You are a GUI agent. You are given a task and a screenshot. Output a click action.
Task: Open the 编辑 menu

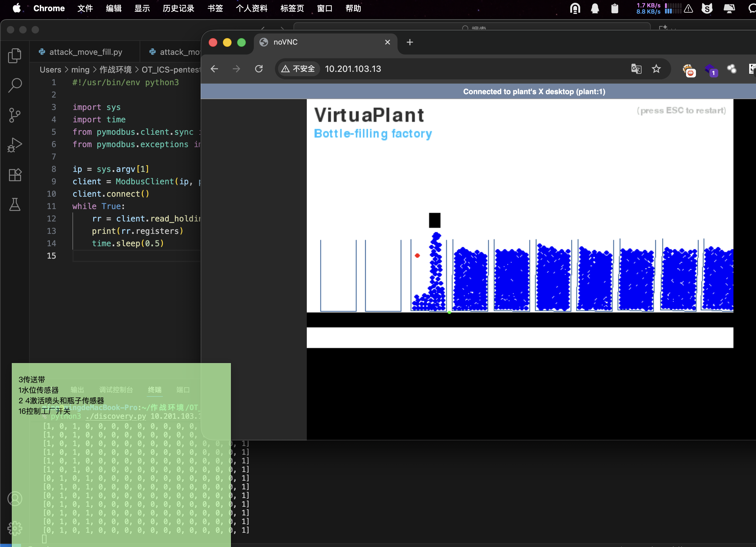pos(114,8)
